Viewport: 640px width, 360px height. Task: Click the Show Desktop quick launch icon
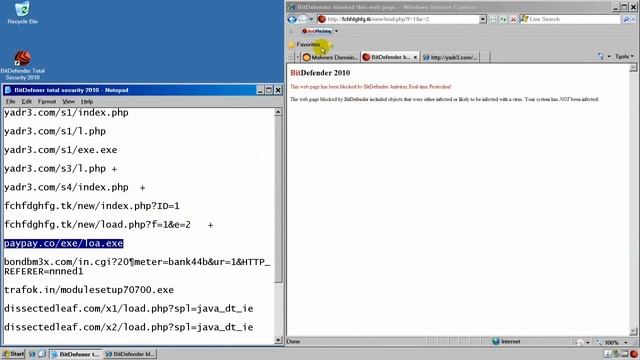[x=42, y=354]
